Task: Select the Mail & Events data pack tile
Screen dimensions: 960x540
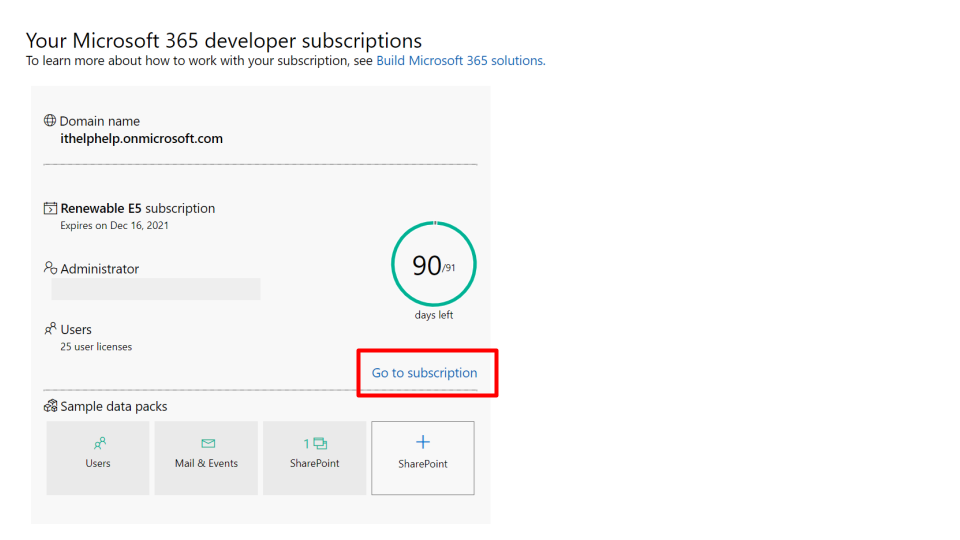Action: pyautogui.click(x=206, y=458)
